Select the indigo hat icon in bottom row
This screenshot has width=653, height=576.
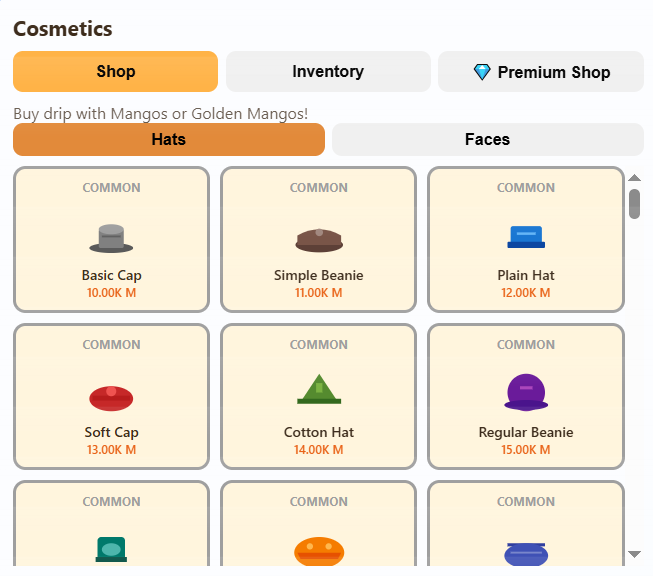(x=526, y=554)
